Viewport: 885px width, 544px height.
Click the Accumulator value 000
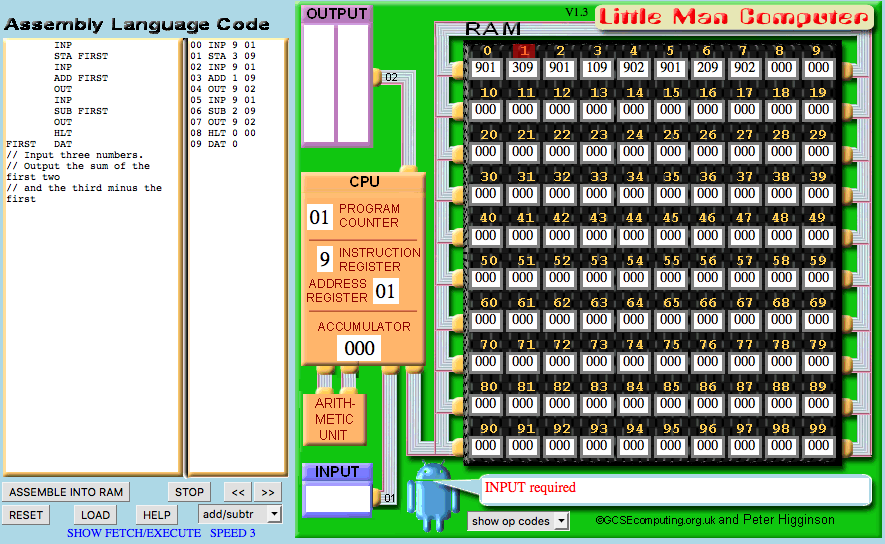pos(360,348)
